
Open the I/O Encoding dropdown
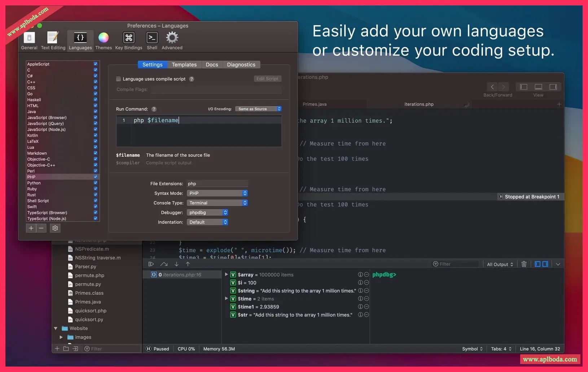pyautogui.click(x=258, y=109)
